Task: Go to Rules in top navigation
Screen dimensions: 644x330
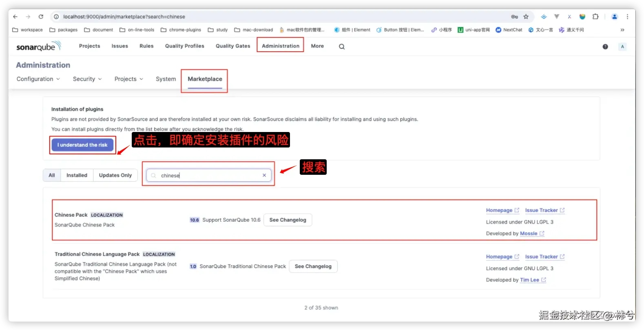Action: [x=146, y=46]
